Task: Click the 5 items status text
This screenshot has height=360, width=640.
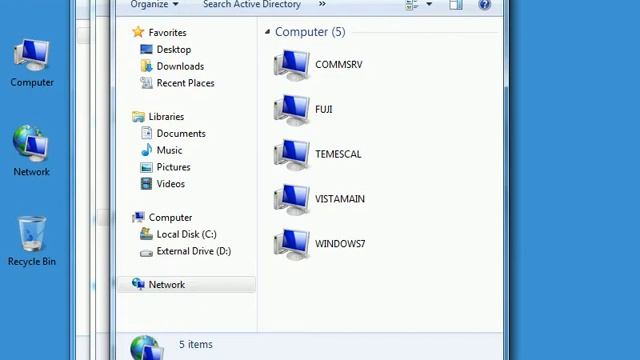Action: pos(196,344)
